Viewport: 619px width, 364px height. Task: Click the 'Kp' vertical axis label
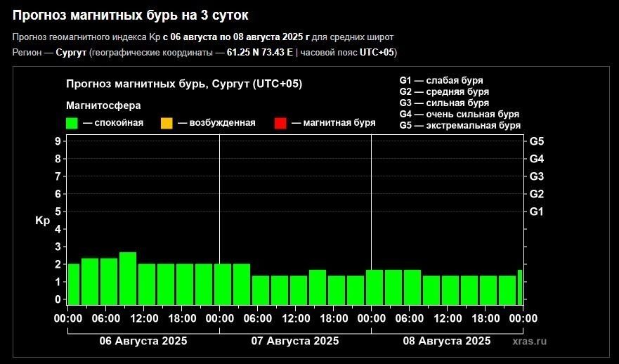(43, 221)
